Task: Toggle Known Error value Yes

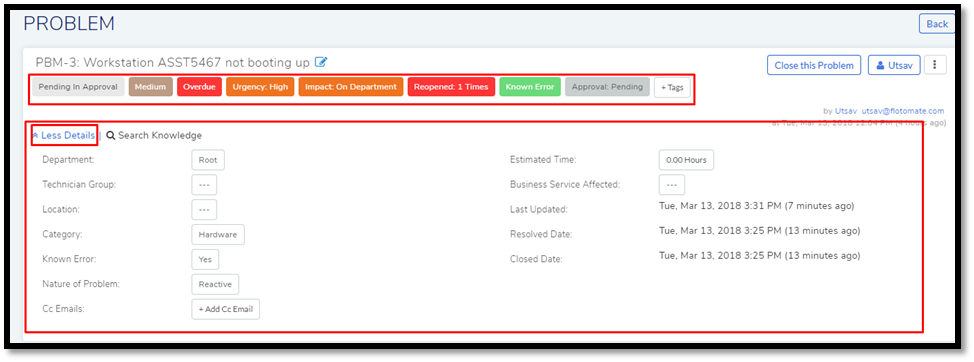Action: [205, 260]
